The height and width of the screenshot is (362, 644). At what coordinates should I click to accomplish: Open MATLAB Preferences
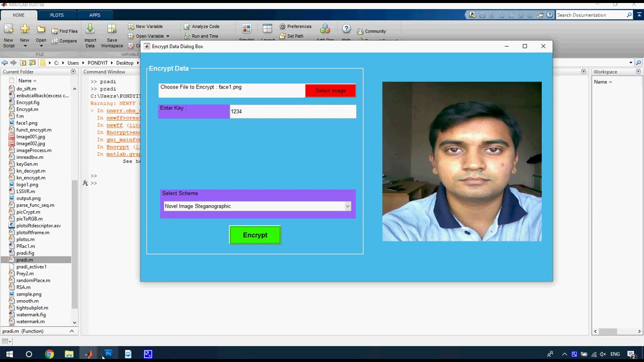(295, 26)
